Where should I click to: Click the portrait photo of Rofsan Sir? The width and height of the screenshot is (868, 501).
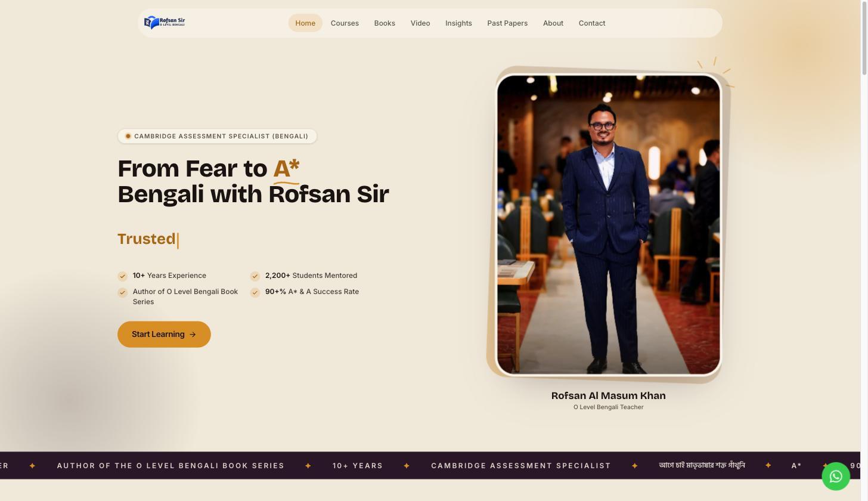609,224
